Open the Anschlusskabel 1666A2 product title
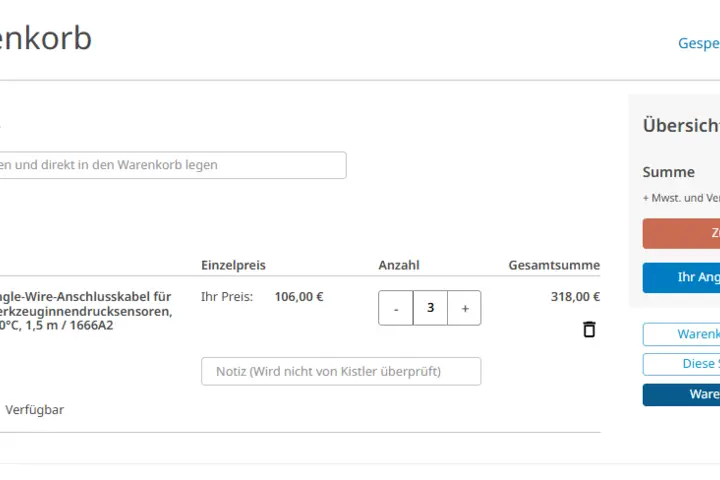Screen dimensions: 720x480 click(x=85, y=311)
